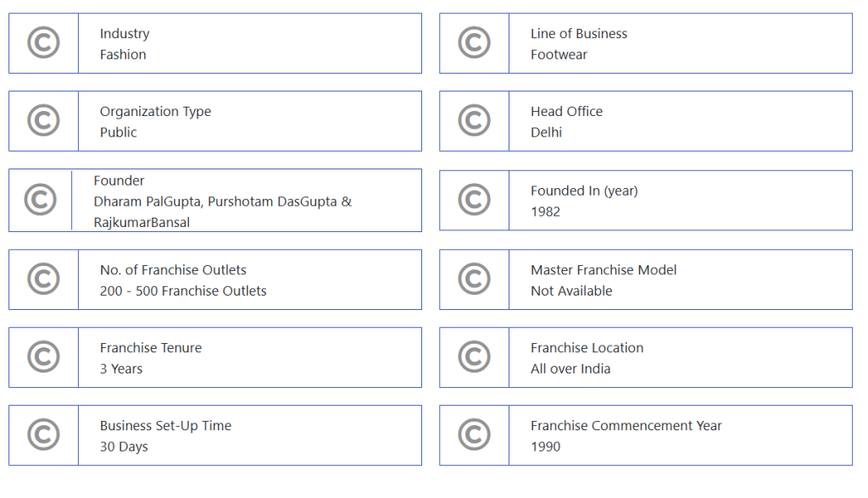Click the Master Franchise Model icon
The width and height of the screenshot is (868, 498).
[x=474, y=279]
